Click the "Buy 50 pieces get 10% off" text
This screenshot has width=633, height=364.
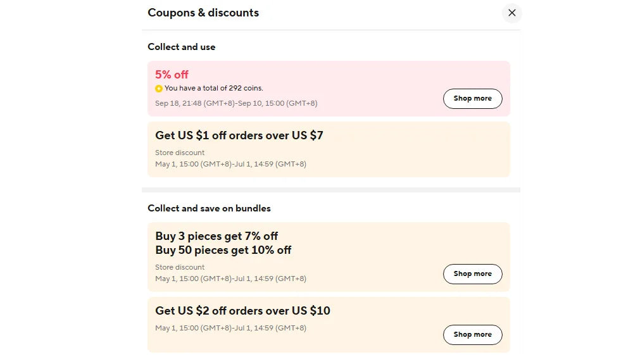click(x=223, y=250)
